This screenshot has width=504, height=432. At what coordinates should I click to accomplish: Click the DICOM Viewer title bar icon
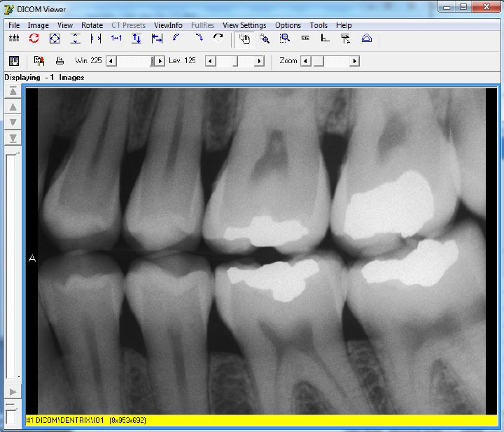click(x=8, y=9)
